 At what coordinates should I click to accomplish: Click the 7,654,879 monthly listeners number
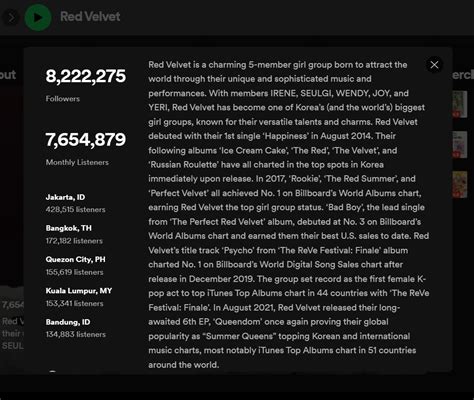(86, 140)
